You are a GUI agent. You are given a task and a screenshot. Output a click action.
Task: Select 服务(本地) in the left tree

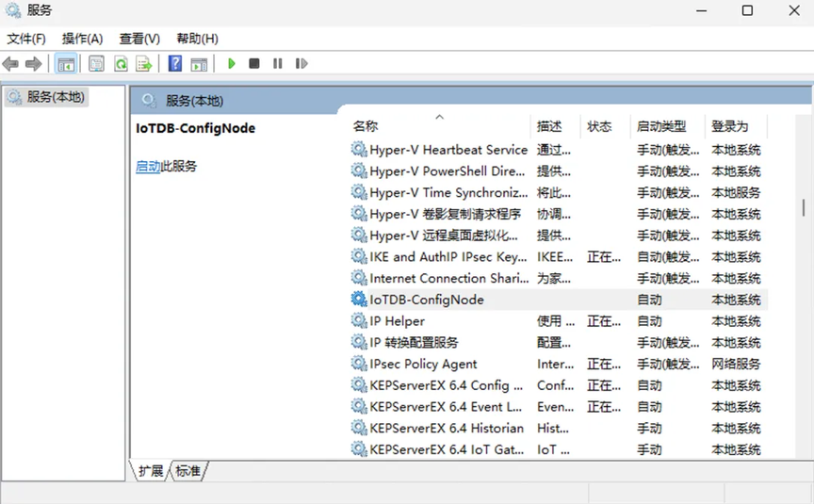47,96
